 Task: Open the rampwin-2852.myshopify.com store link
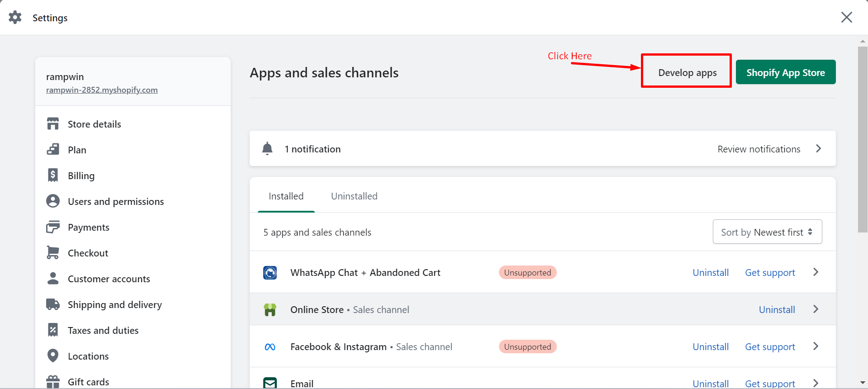102,90
